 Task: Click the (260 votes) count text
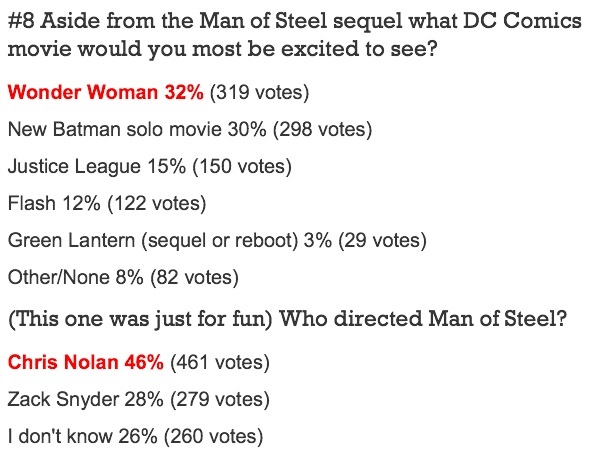coord(214,436)
